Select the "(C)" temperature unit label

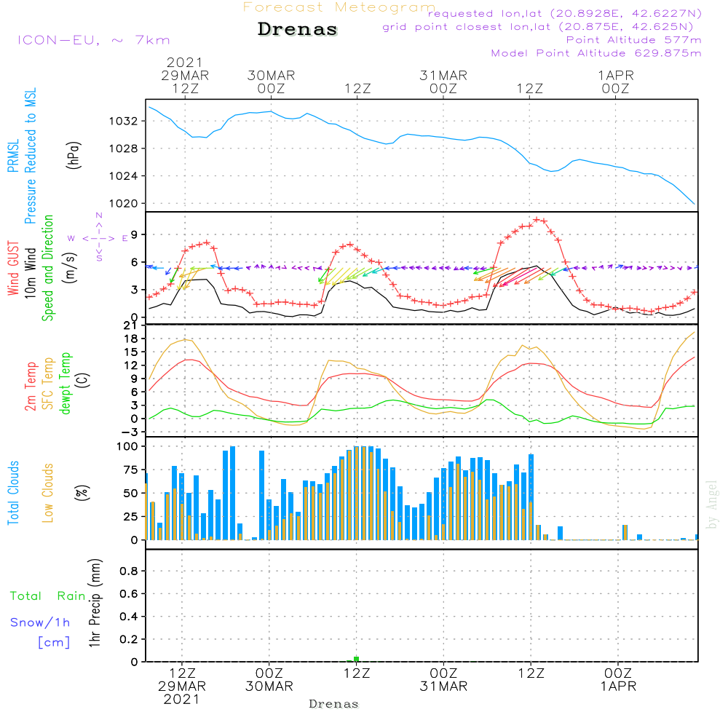point(83,380)
